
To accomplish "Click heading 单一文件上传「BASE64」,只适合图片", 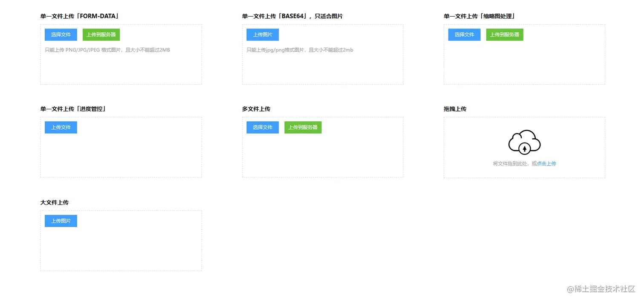I will [292, 16].
